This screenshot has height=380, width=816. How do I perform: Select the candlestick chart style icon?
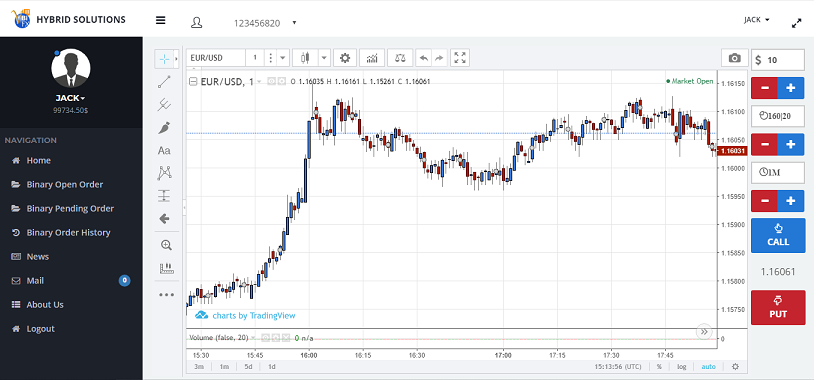click(305, 58)
